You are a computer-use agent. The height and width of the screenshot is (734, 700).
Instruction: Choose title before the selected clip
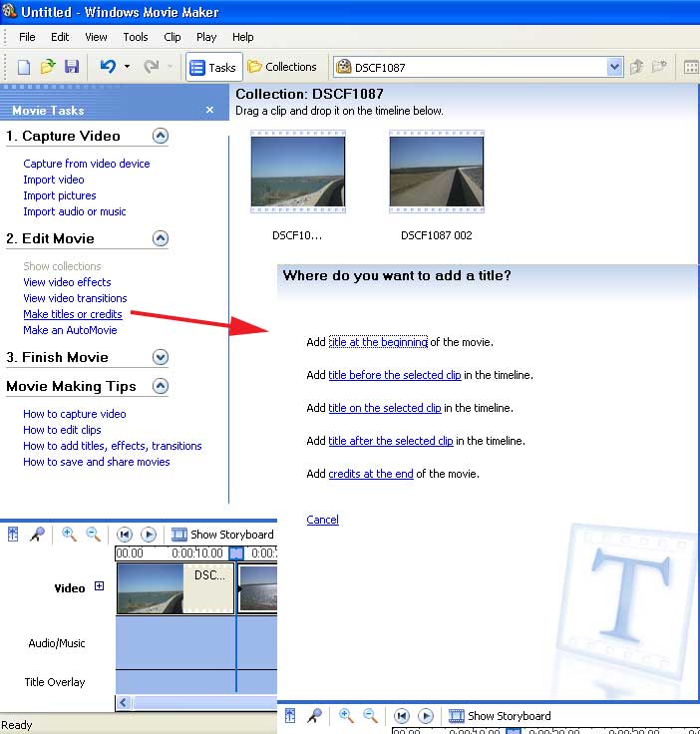coord(395,375)
